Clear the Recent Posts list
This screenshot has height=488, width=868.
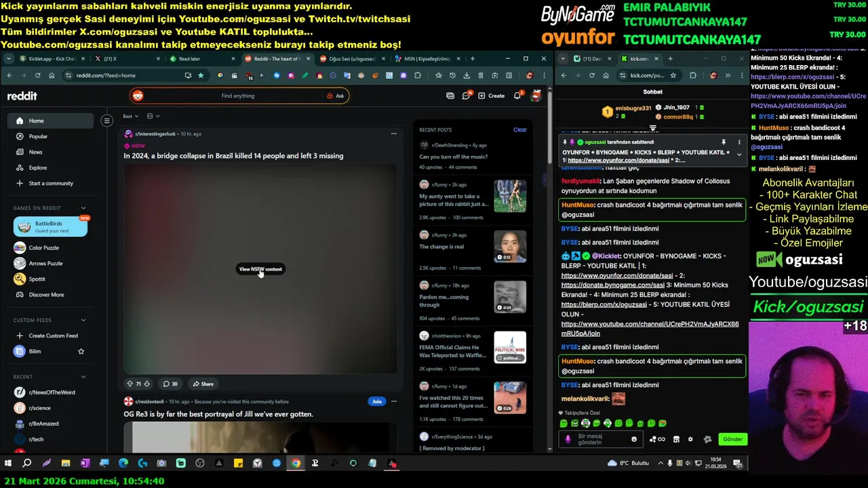[x=519, y=129]
